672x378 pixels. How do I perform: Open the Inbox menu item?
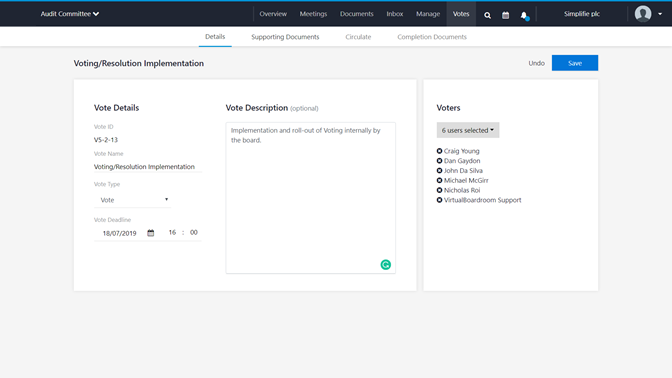395,14
